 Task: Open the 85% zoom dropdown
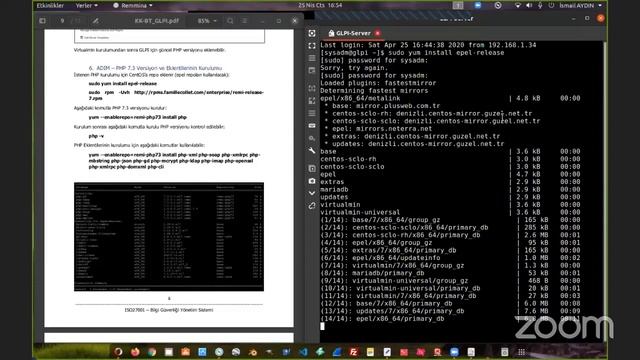(x=207, y=21)
